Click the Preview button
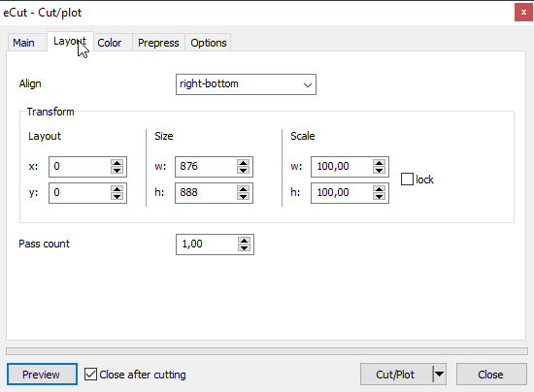 (42, 375)
